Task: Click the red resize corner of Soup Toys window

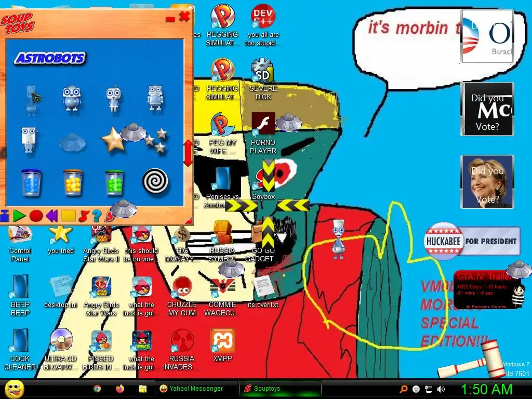Action: pyautogui.click(x=189, y=220)
